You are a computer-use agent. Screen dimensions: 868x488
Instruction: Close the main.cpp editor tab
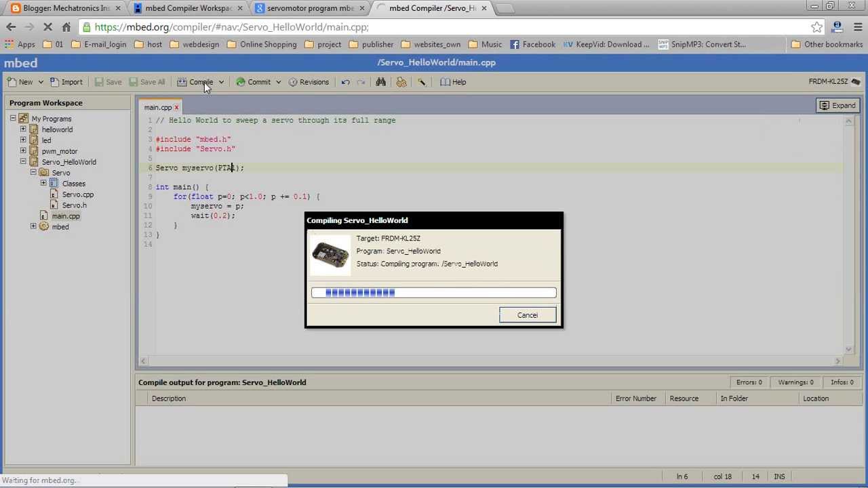(176, 107)
